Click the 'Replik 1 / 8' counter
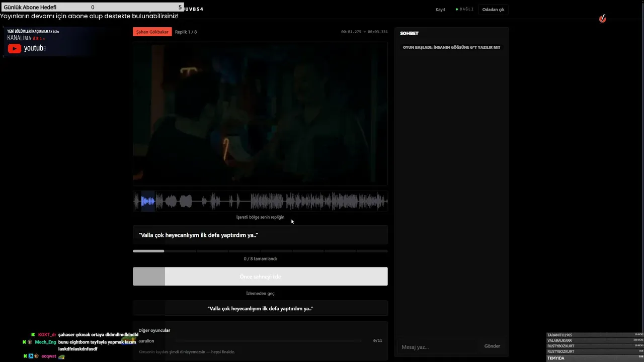The height and width of the screenshot is (362, 644). (186, 32)
